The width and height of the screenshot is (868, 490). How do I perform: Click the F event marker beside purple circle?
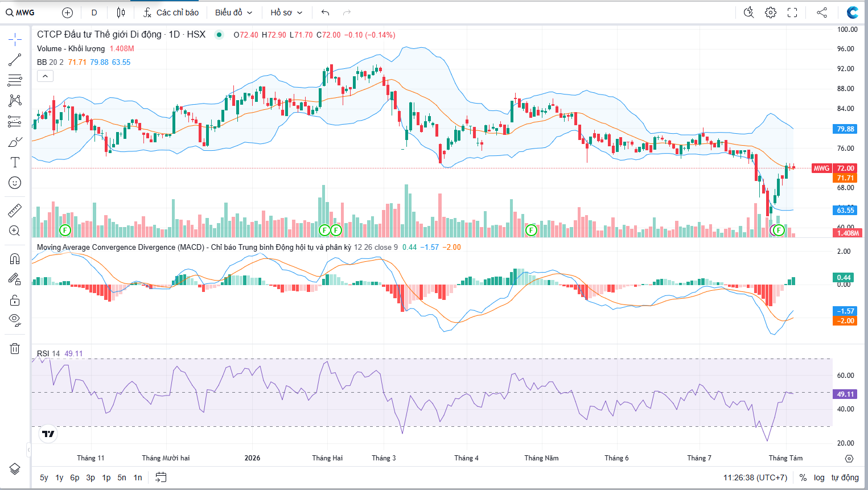coord(779,230)
